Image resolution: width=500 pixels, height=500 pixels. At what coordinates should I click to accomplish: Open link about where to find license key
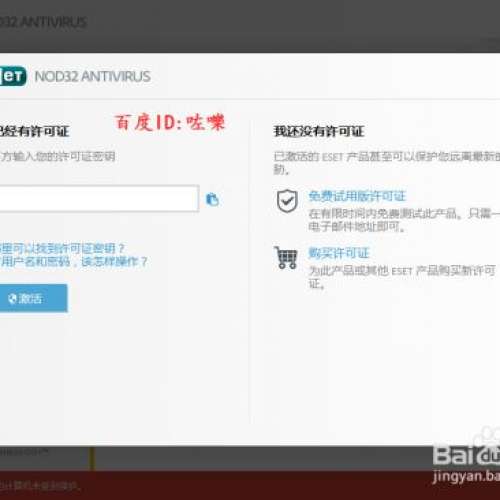[62, 248]
